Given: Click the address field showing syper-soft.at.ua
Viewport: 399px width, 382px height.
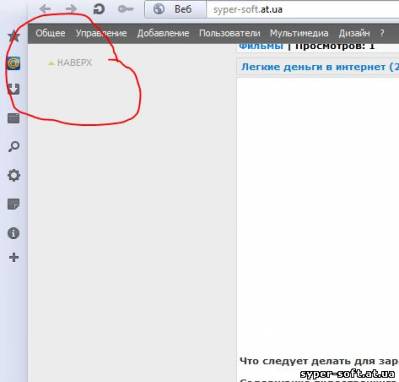Looking at the screenshot, I should tap(303, 9).
